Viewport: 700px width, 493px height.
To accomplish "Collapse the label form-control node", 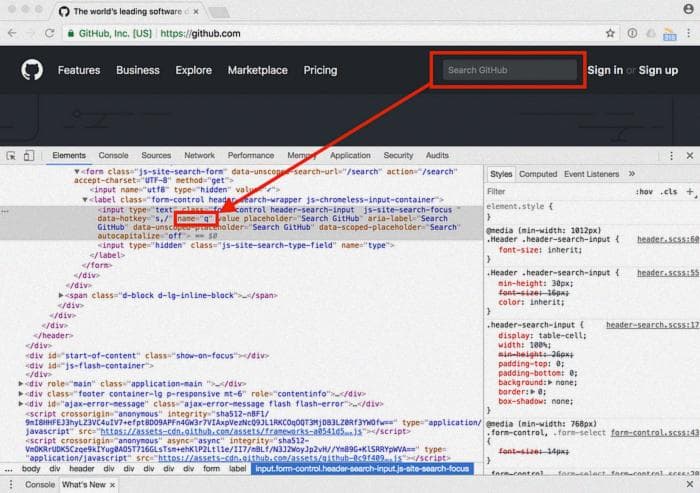I will click(x=85, y=200).
